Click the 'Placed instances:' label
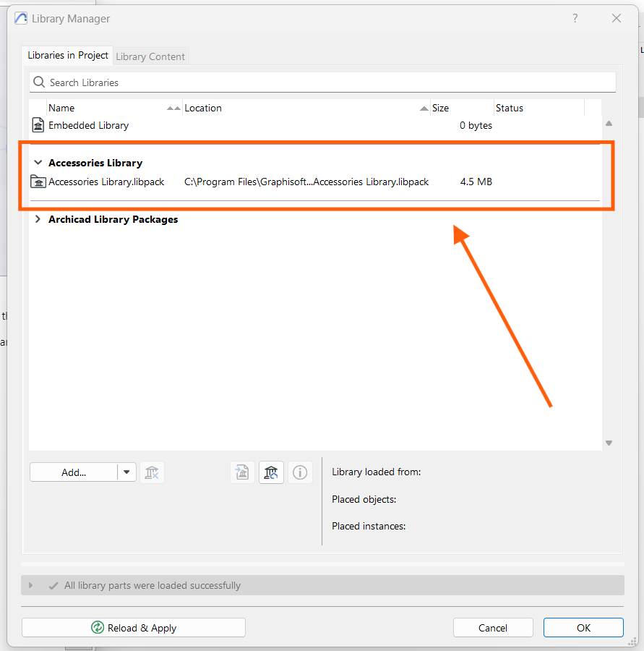 click(x=369, y=526)
